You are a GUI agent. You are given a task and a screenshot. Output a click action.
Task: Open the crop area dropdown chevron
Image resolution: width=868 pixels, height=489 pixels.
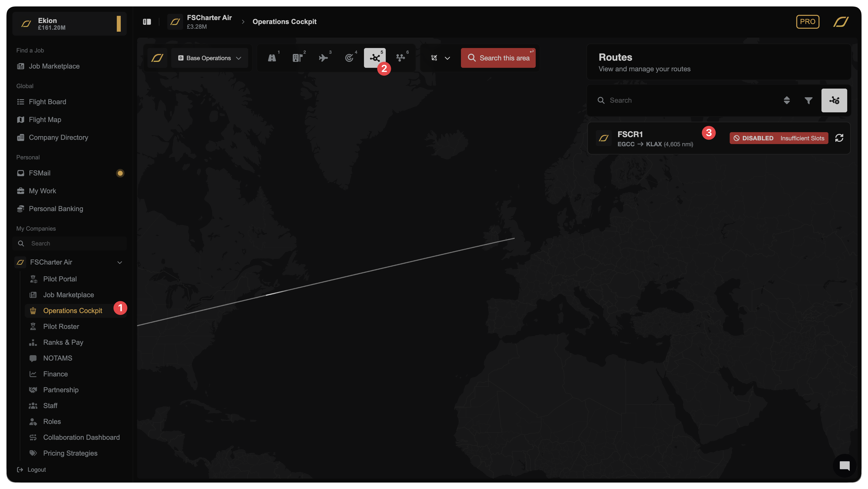pos(447,58)
